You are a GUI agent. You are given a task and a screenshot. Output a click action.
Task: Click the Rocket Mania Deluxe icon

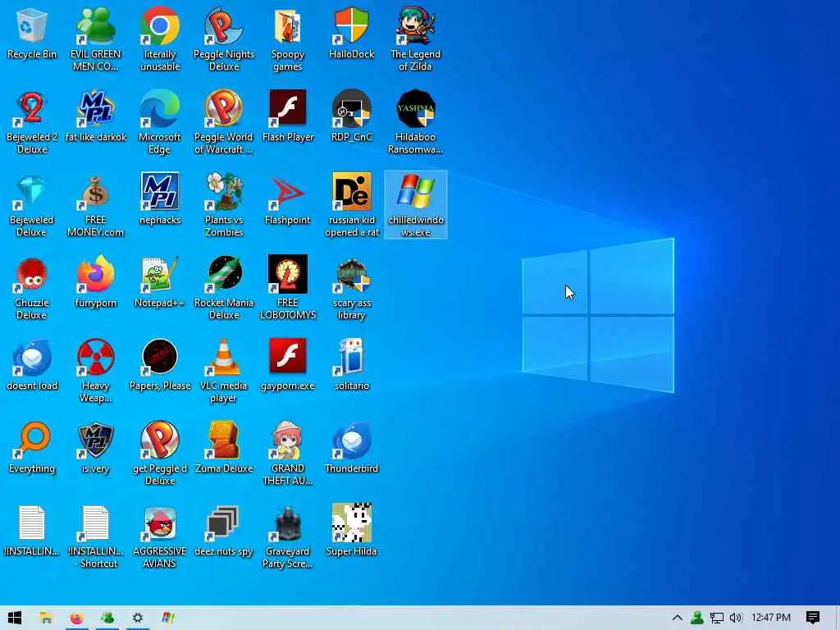[x=223, y=288]
